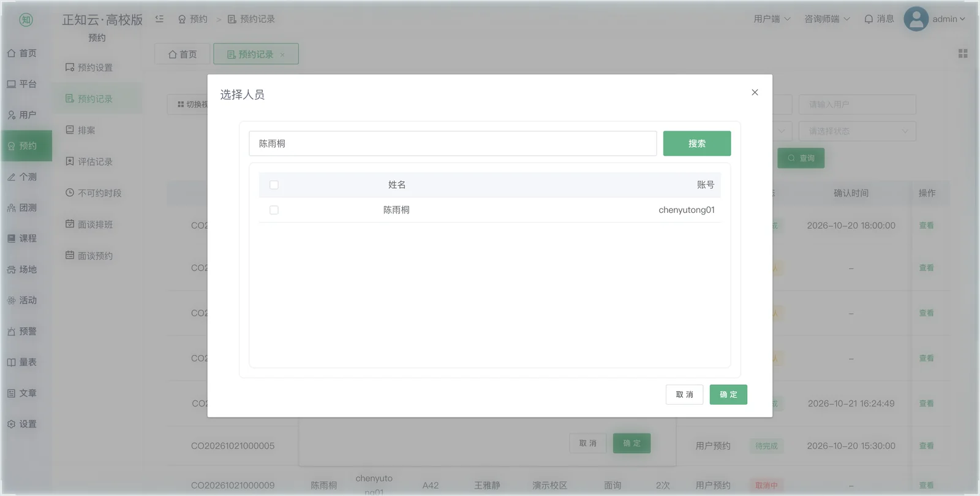Switch to the 首页 tab
Viewport: 980px width, 496px height.
tap(183, 54)
